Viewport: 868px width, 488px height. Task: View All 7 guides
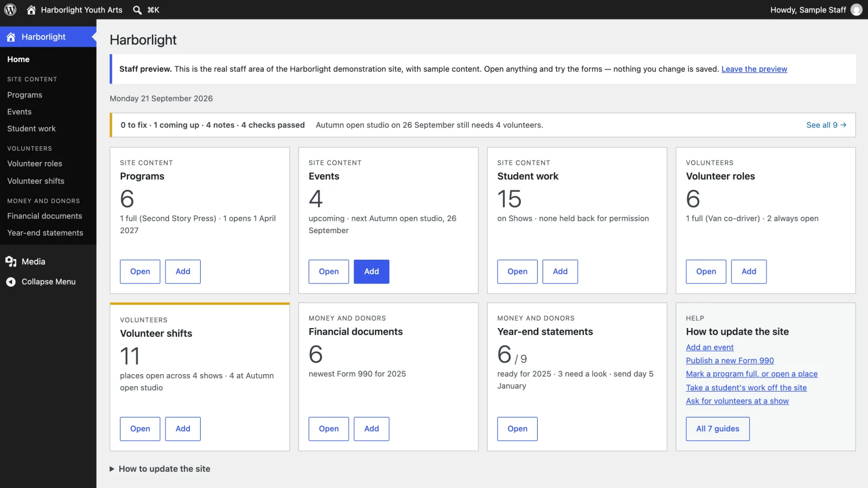pyautogui.click(x=718, y=429)
